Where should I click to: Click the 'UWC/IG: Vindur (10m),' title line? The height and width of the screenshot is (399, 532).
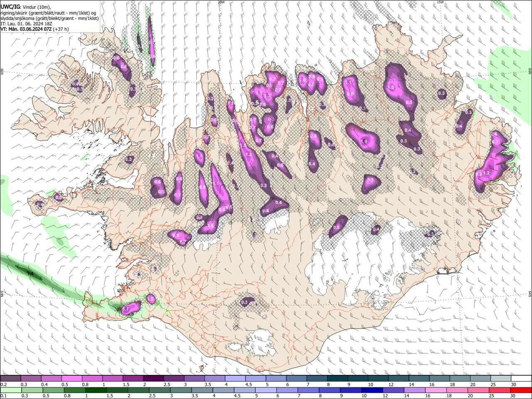26,7
